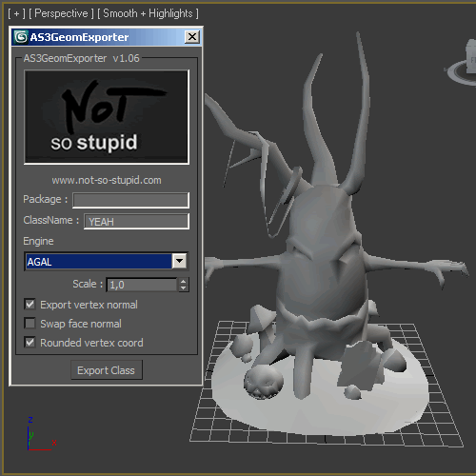Viewport: 476px width, 476px height.
Task: Open the Perspective viewport label menu
Action: tap(61, 13)
